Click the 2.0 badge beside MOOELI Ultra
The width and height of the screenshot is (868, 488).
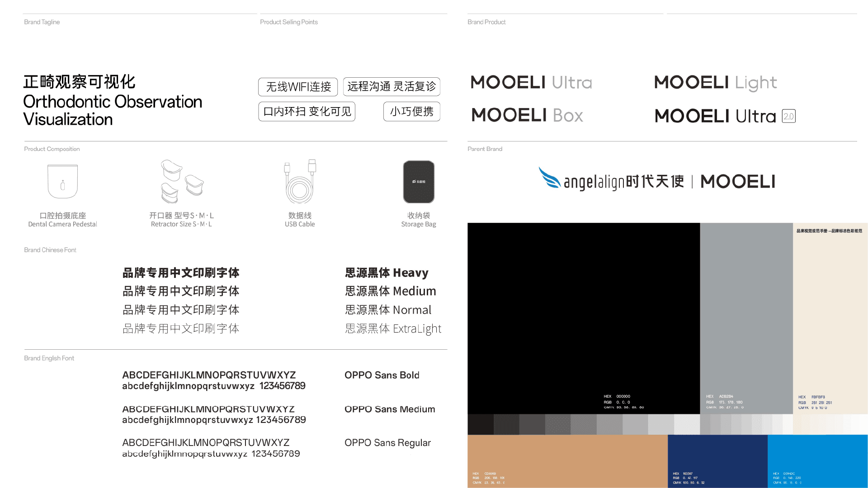(789, 116)
